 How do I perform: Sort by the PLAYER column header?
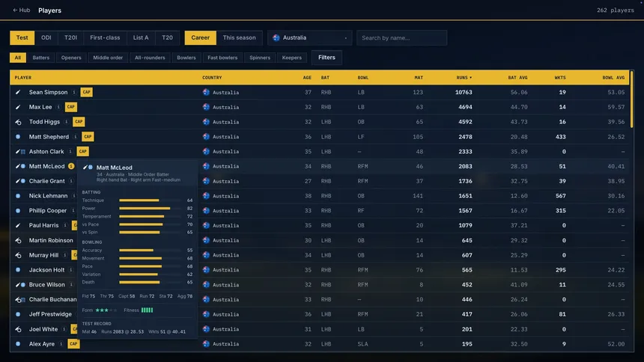(x=23, y=78)
